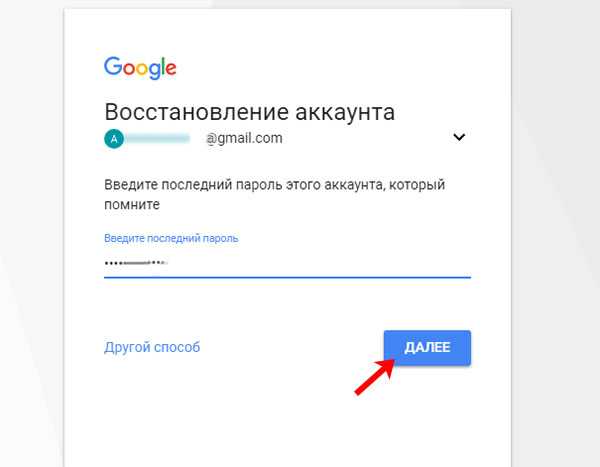Click the word 'помните' in the instructions
Screen dimensions: 600x467
[x=132, y=204]
